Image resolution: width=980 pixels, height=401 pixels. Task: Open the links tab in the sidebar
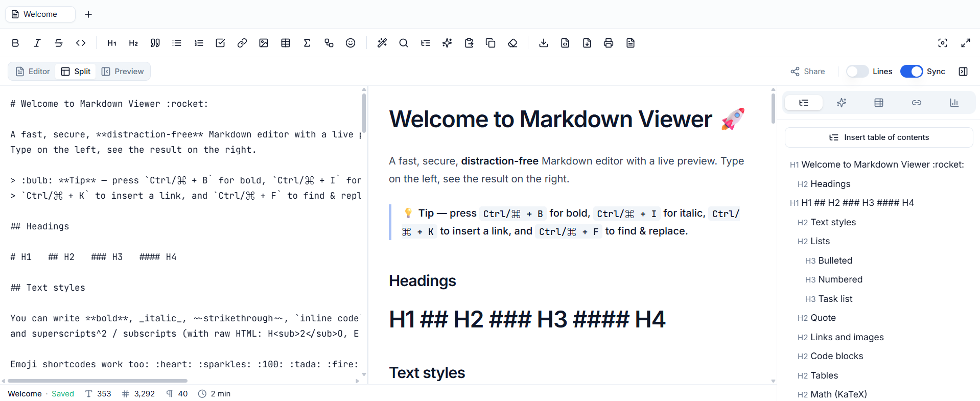click(917, 103)
